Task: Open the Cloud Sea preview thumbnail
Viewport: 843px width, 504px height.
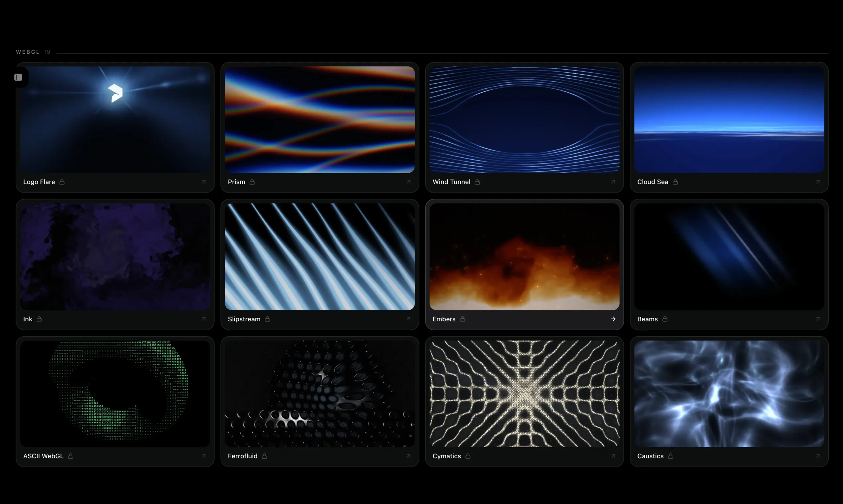Action: [x=729, y=120]
